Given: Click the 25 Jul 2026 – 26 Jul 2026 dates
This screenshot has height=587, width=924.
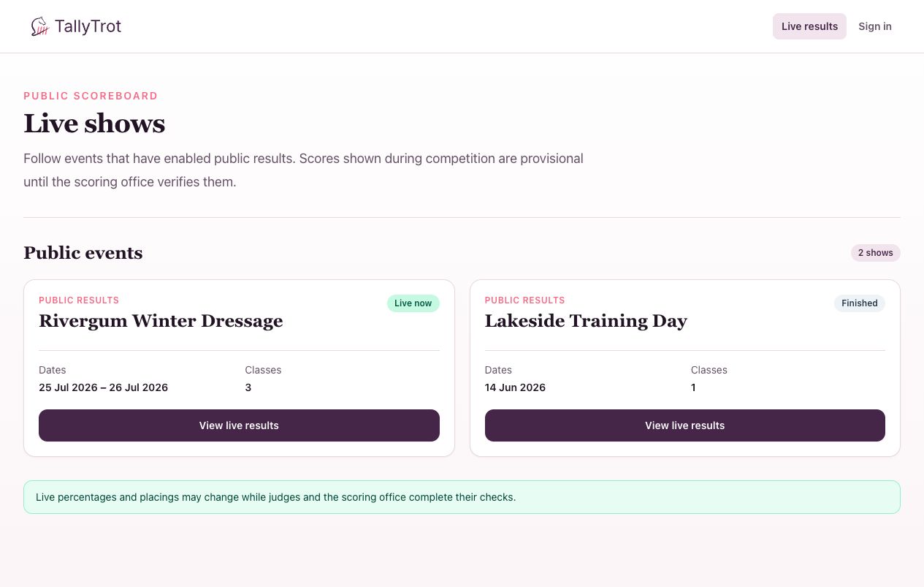Looking at the screenshot, I should tap(104, 387).
